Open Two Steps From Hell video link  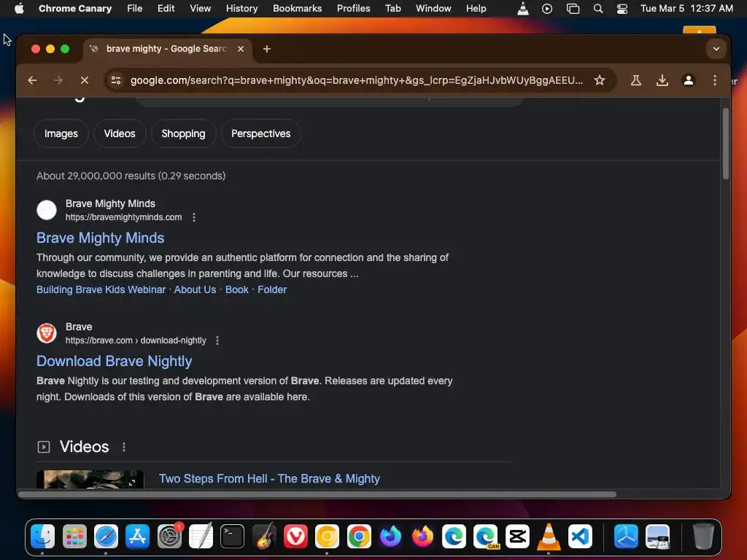coord(269,478)
